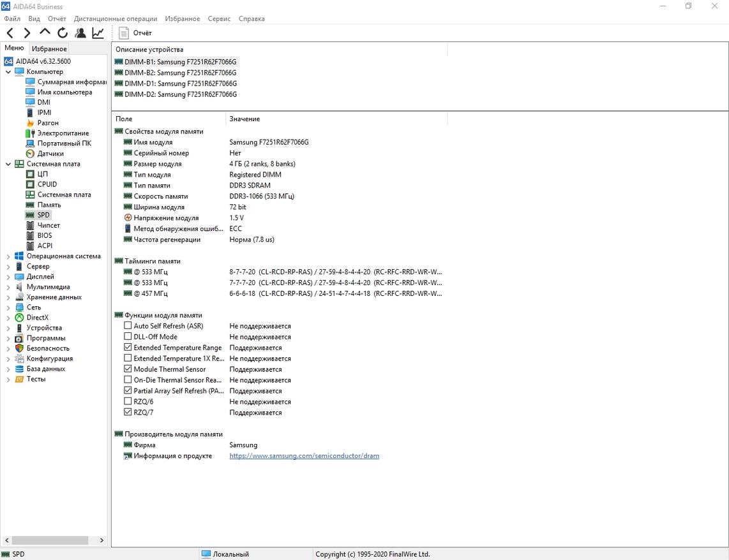Click the Безопасность shield icon
Image resolution: width=729 pixels, height=560 pixels.
[19, 348]
